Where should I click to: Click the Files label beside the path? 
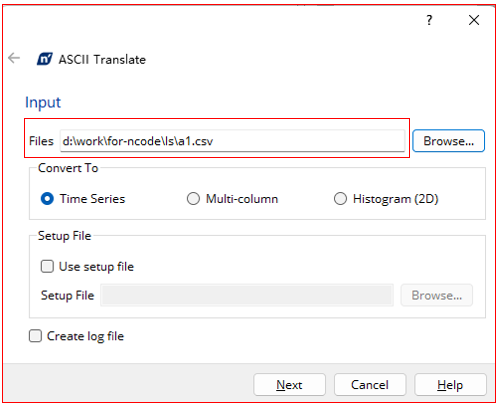41,141
